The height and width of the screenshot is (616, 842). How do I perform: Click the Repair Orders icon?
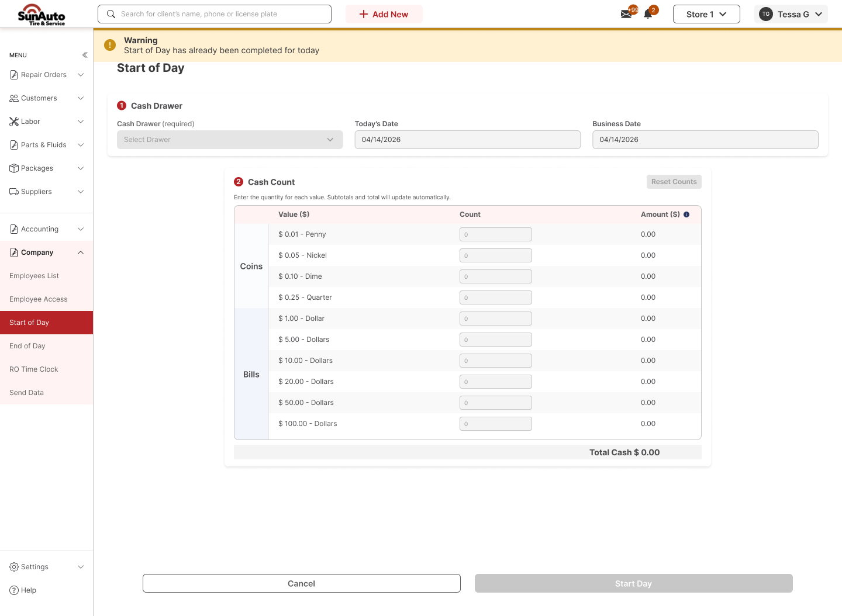(x=14, y=75)
